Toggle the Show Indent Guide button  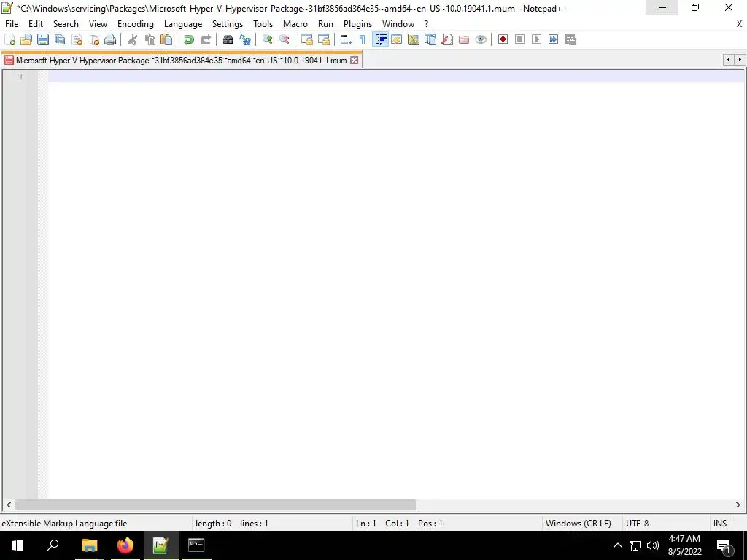380,39
